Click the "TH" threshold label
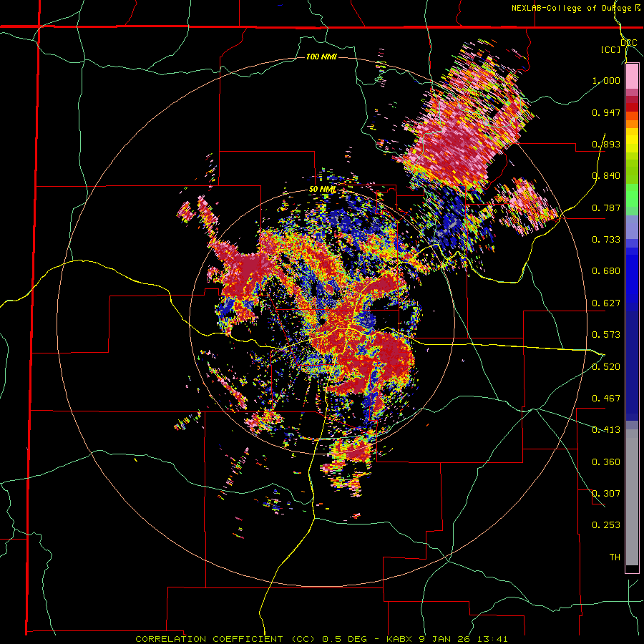 click(615, 557)
